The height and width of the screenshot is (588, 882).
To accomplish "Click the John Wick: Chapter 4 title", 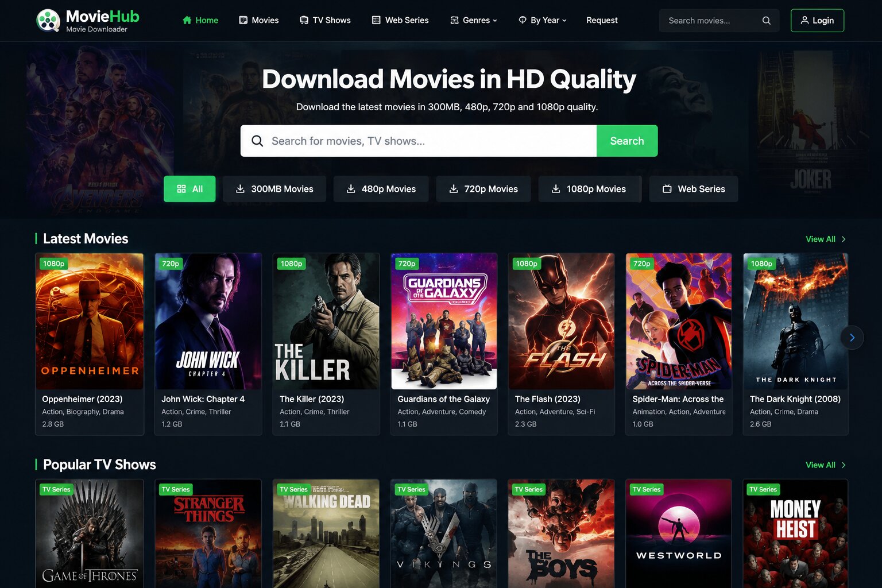I will [203, 399].
